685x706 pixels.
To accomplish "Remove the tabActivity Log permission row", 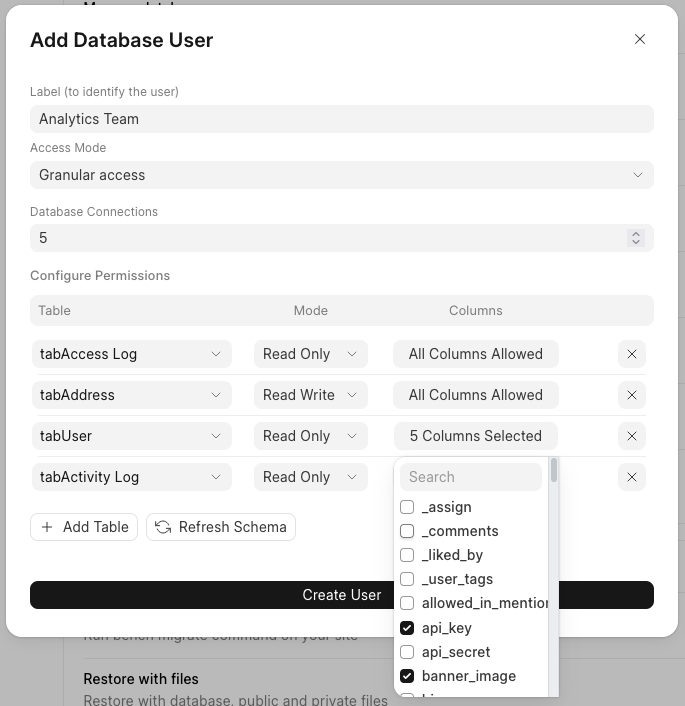I will pyautogui.click(x=631, y=477).
